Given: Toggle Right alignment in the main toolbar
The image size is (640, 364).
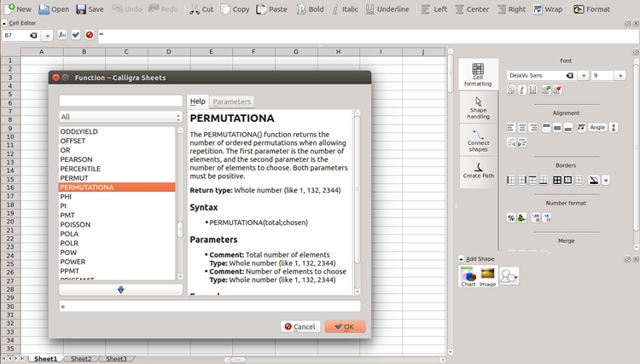Looking at the screenshot, I should pos(512,9).
